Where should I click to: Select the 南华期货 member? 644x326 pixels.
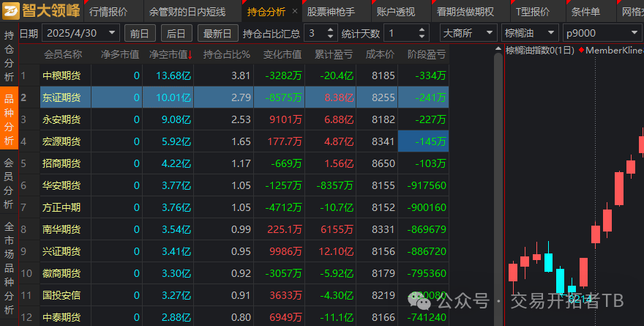coord(61,229)
